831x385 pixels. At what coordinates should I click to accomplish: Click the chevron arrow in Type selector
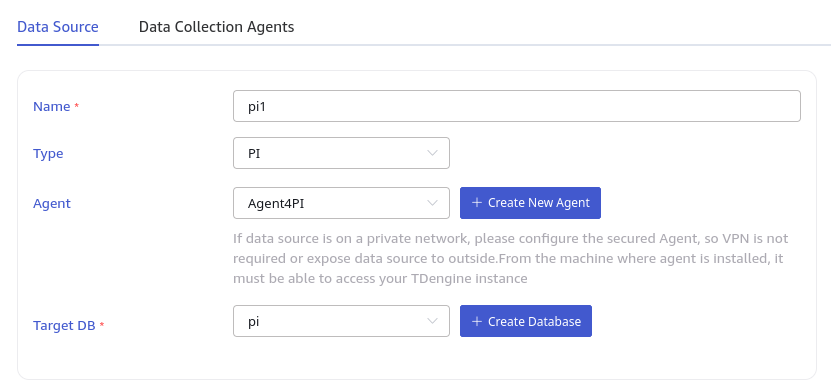432,153
